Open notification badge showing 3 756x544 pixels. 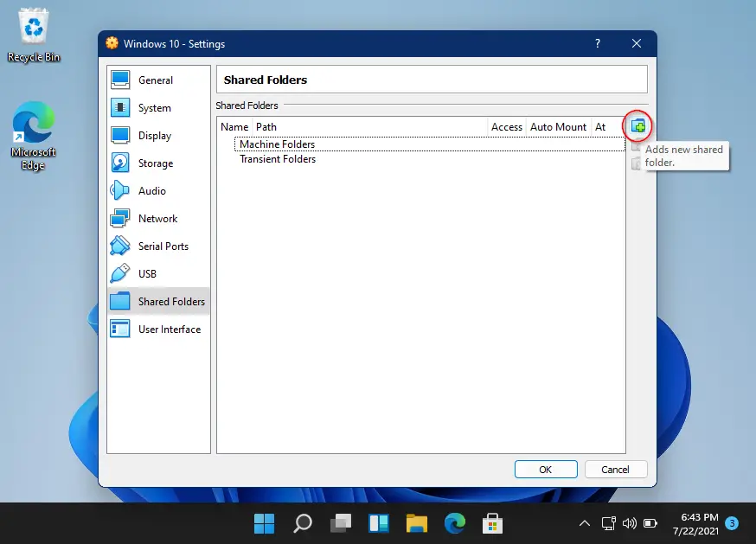tap(732, 523)
